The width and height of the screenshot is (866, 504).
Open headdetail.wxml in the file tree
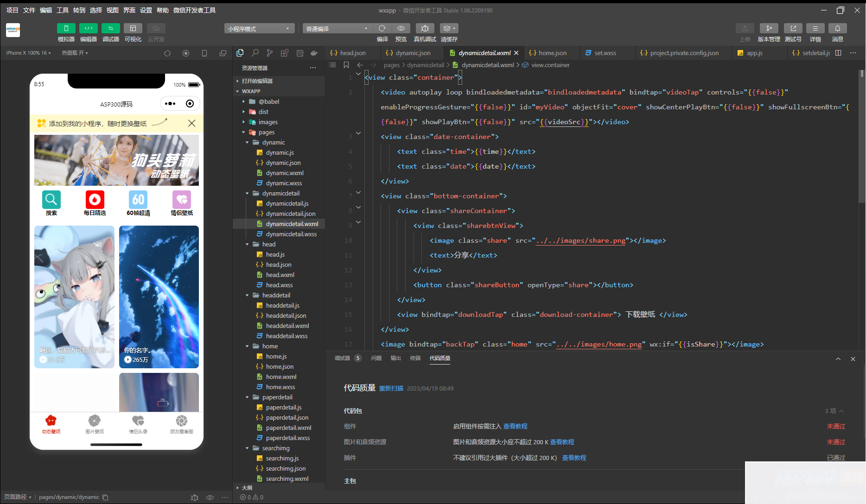tap(287, 326)
